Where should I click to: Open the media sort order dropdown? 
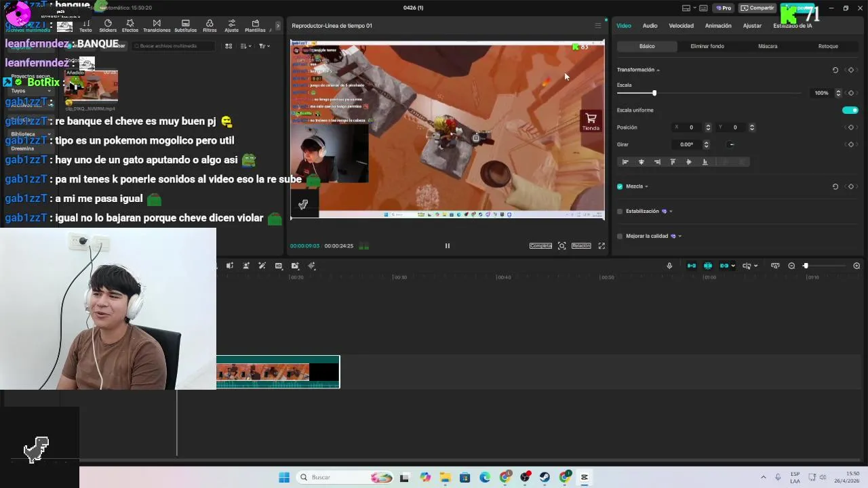click(x=245, y=46)
